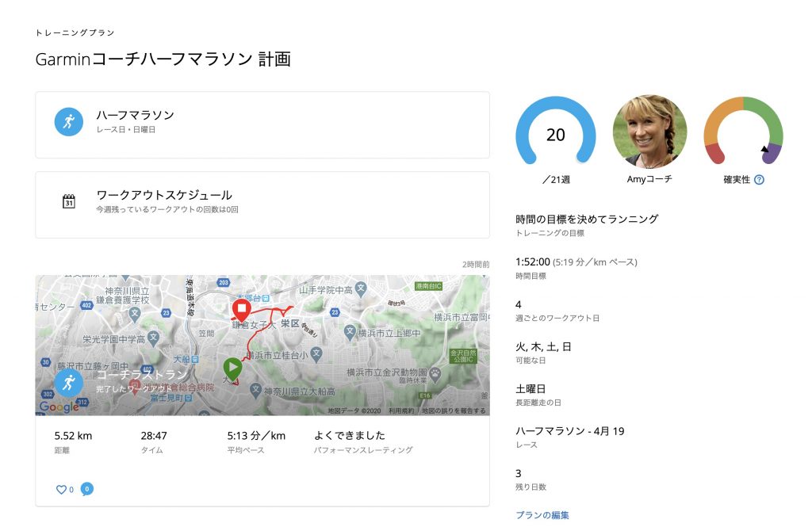Click the runner icon on the map card
Image resolution: width=812 pixels, height=527 pixels.
[x=69, y=383]
